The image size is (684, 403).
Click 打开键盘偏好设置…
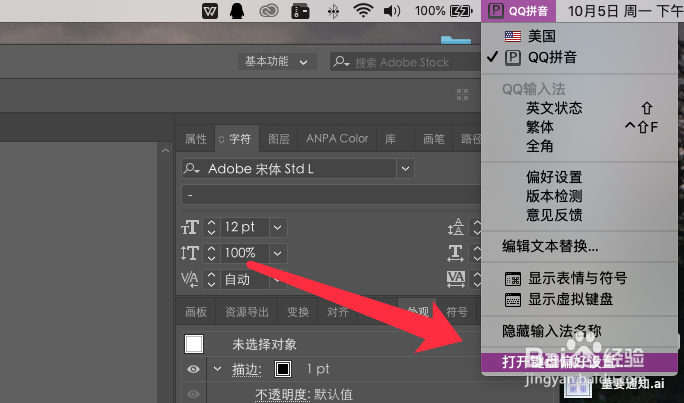click(x=579, y=362)
